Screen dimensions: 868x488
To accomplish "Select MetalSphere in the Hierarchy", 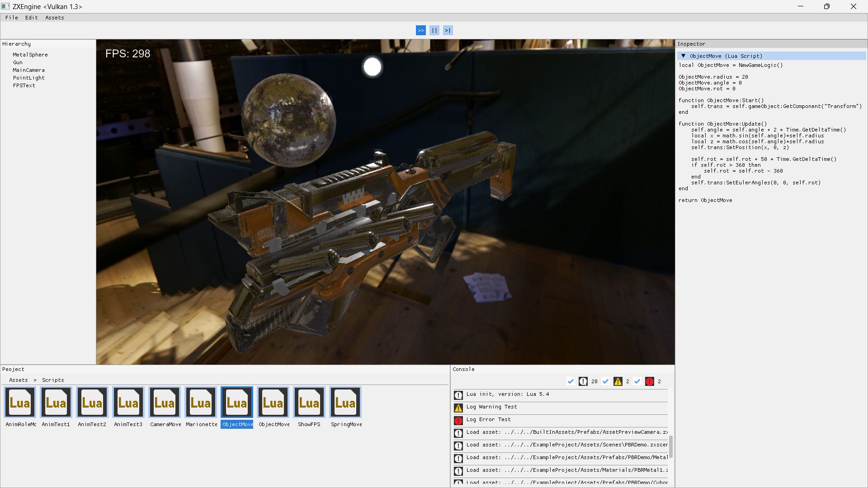I will point(30,55).
